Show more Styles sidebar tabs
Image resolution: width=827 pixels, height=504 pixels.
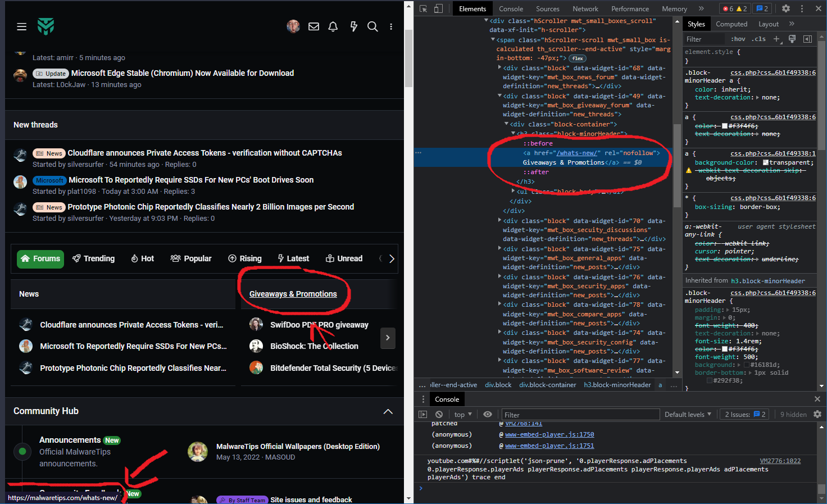click(x=792, y=24)
